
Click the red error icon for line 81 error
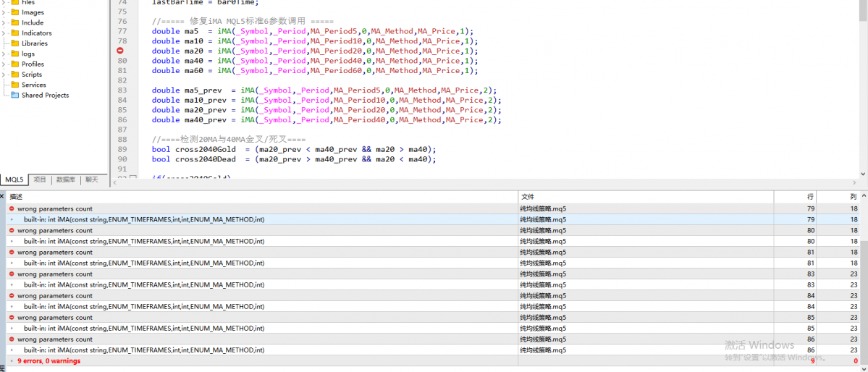12,253
